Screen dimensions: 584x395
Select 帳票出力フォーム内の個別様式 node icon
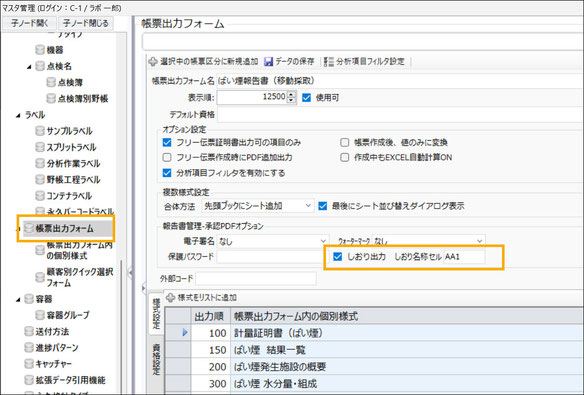pyautogui.click(x=40, y=250)
